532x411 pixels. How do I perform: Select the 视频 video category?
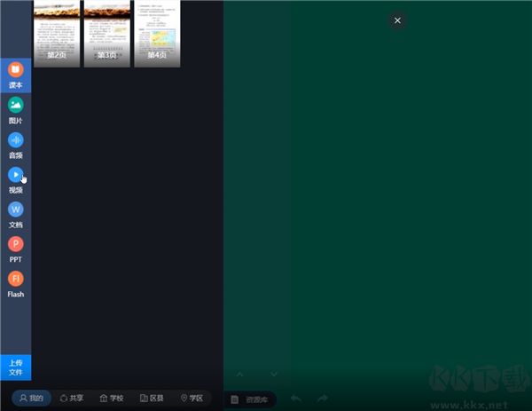click(16, 180)
